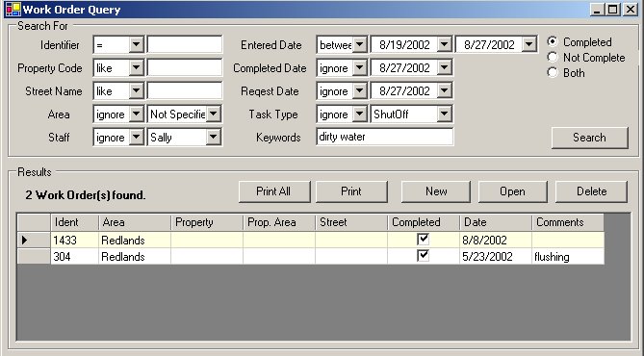Click the Property Code text input field
644x356 pixels.
coord(185,67)
